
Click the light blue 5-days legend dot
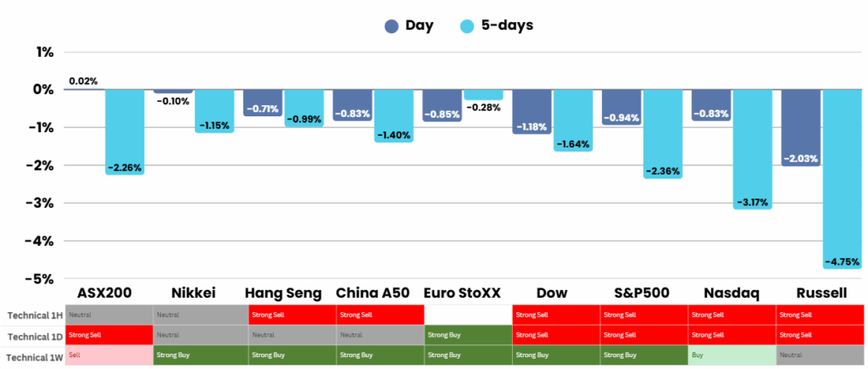468,25
